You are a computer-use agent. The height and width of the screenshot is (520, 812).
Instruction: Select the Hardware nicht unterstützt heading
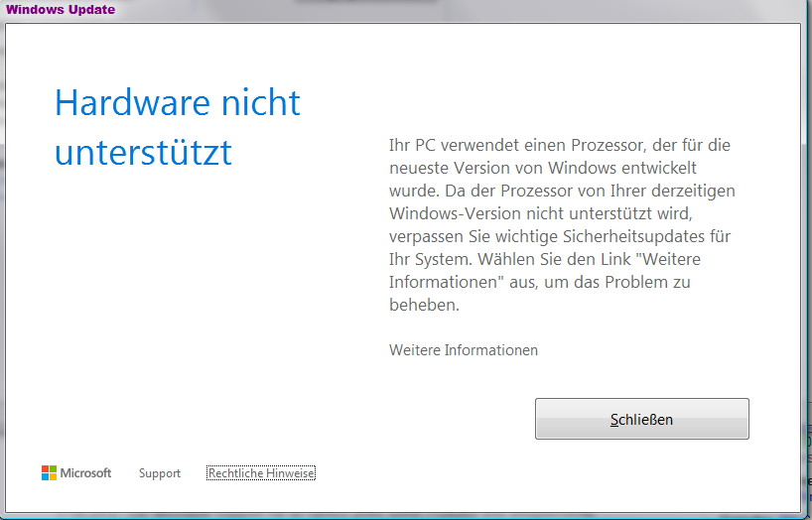178,127
